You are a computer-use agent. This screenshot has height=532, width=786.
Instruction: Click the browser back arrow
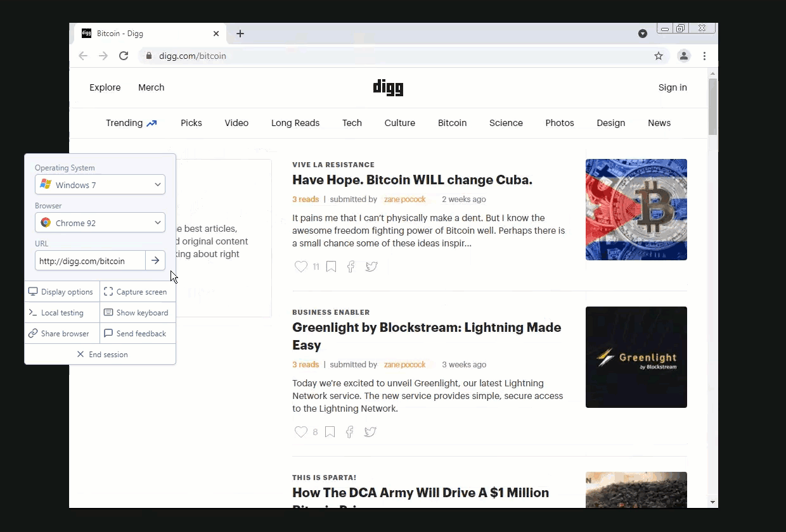(x=83, y=56)
